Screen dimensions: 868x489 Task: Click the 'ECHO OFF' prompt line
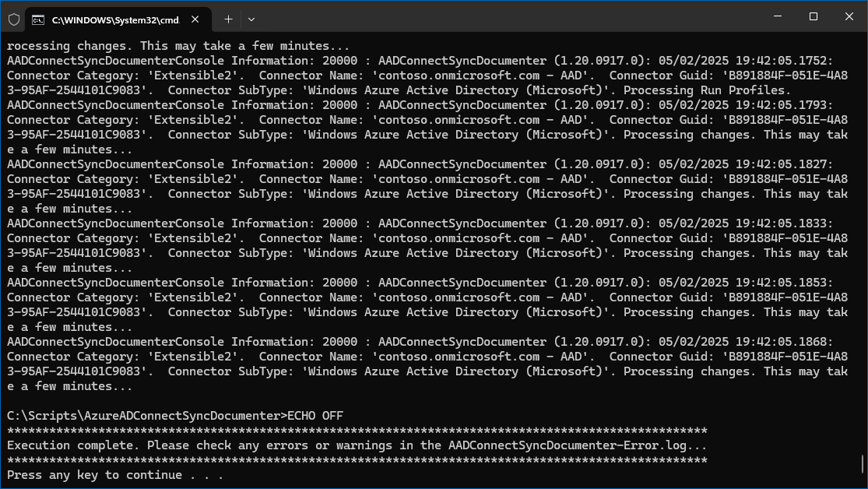click(x=175, y=416)
